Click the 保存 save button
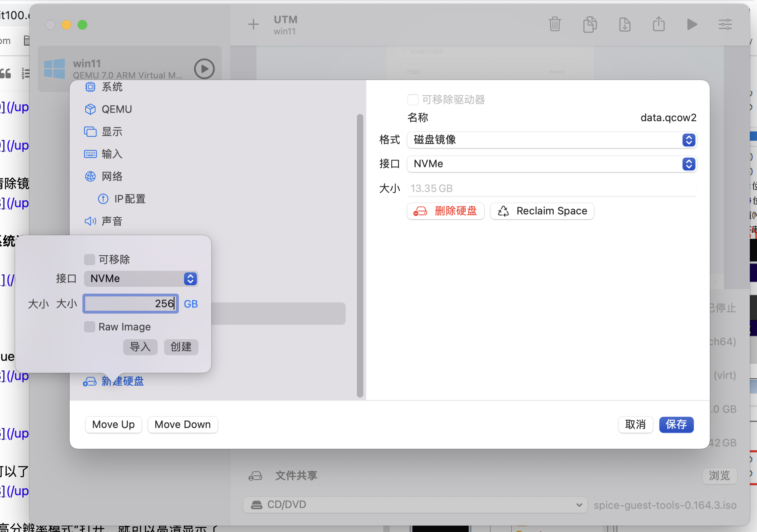 click(677, 424)
